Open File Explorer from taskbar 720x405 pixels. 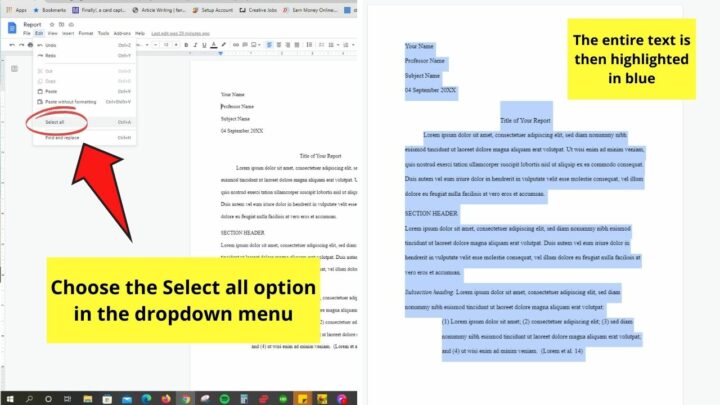pyautogui.click(x=88, y=399)
